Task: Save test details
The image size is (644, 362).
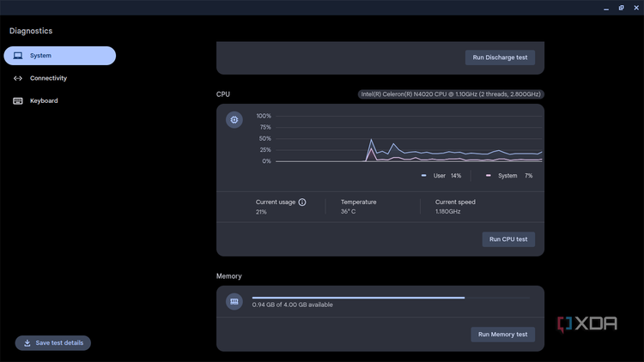Action: tap(53, 343)
